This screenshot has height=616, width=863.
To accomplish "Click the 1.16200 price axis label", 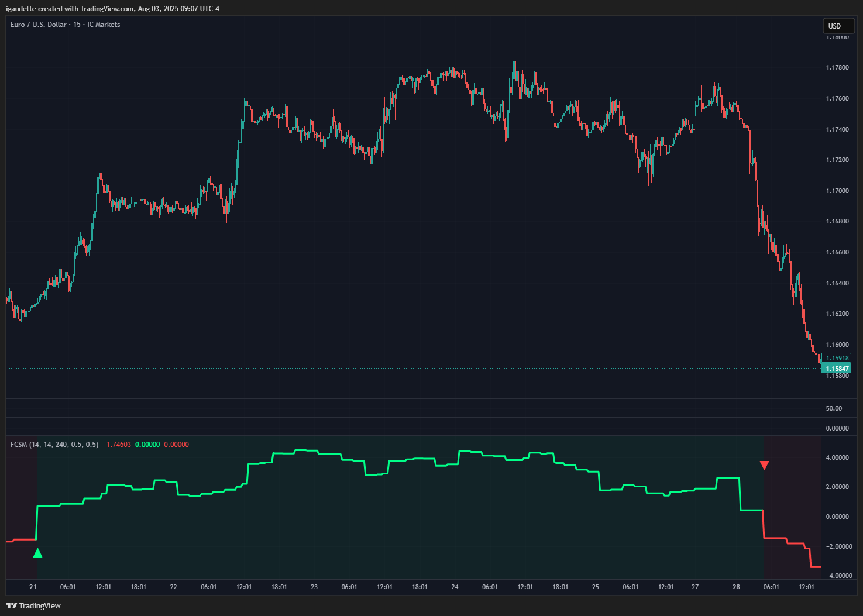I will (837, 314).
